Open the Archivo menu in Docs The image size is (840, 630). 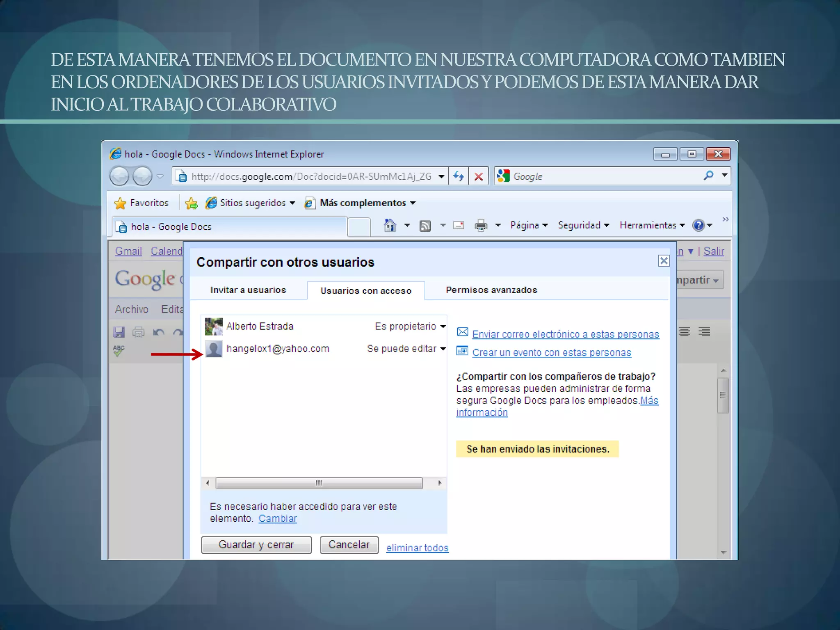131,309
